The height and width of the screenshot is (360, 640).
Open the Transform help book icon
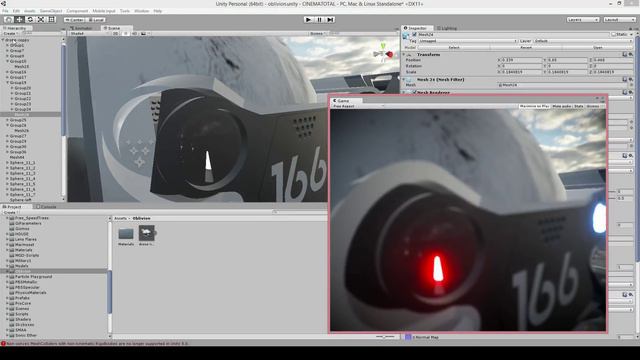625,54
